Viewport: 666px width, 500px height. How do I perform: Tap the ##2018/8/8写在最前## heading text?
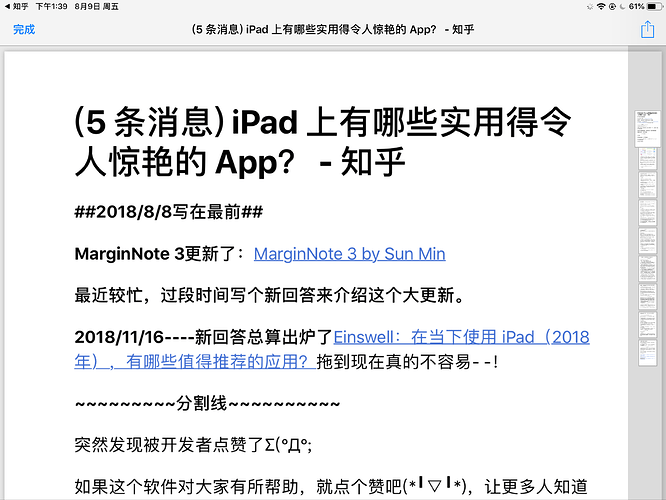[169, 212]
